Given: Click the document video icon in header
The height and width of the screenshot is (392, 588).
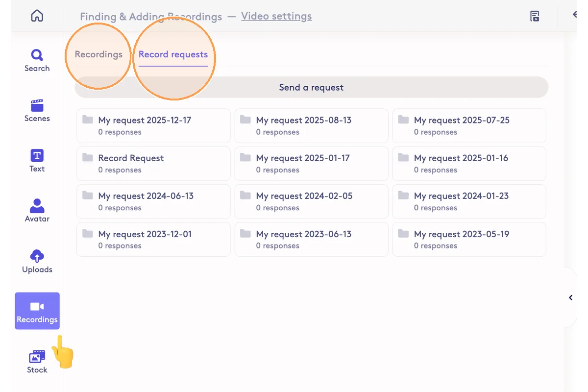Looking at the screenshot, I should [x=535, y=16].
